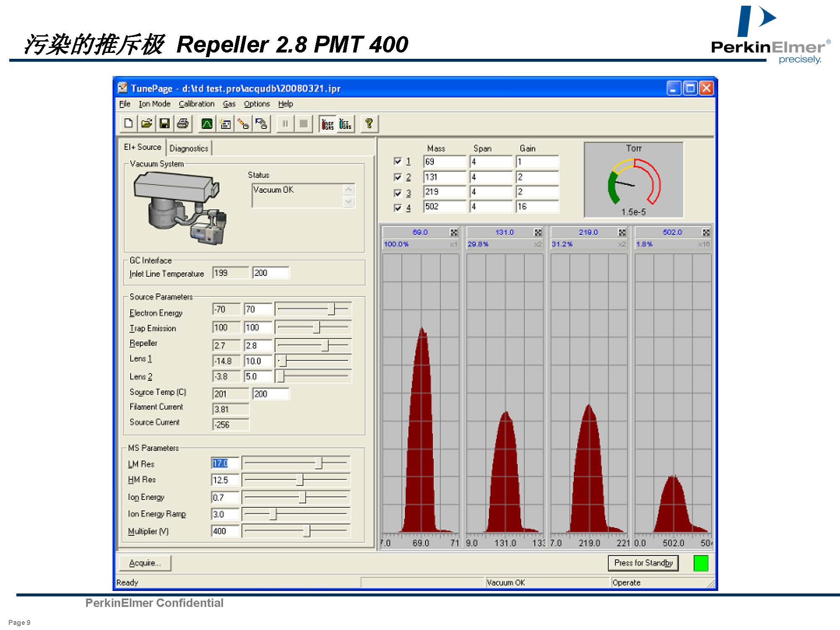Click the green operate status indicator
Viewport: 840px width, 630px height.
701,563
